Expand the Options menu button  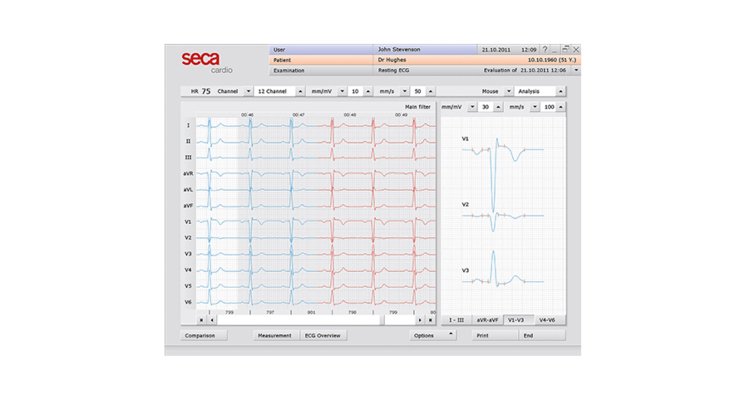tap(433, 335)
